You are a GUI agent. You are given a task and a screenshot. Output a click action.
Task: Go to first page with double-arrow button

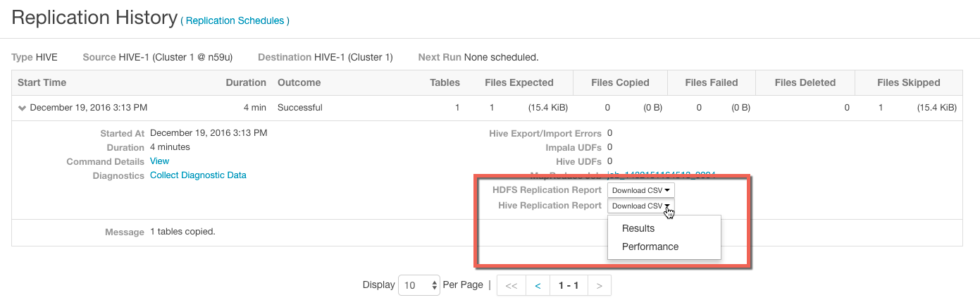[511, 286]
